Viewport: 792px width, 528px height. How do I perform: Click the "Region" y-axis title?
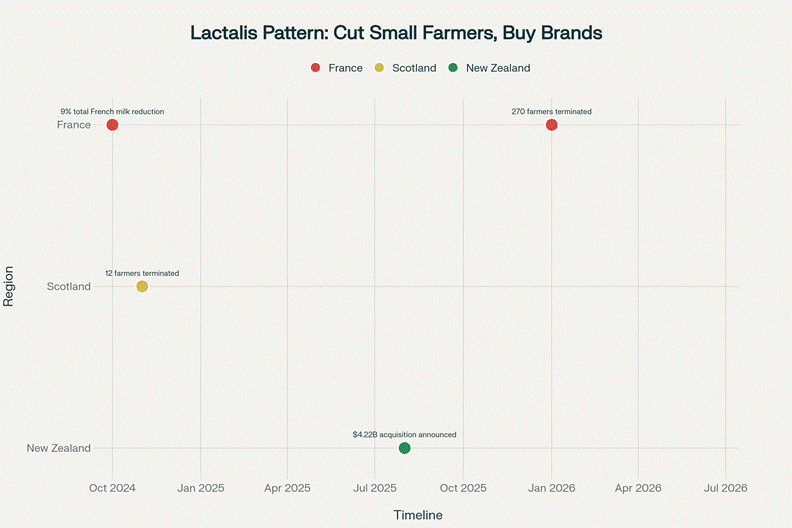tap(9, 287)
